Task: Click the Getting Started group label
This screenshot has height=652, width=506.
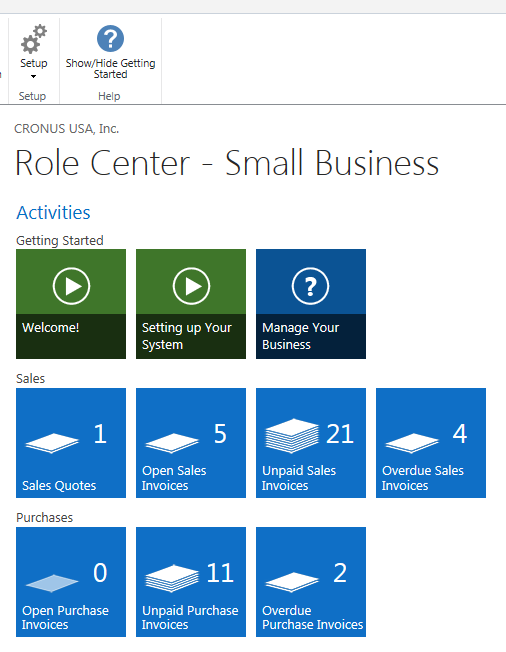Action: point(60,240)
